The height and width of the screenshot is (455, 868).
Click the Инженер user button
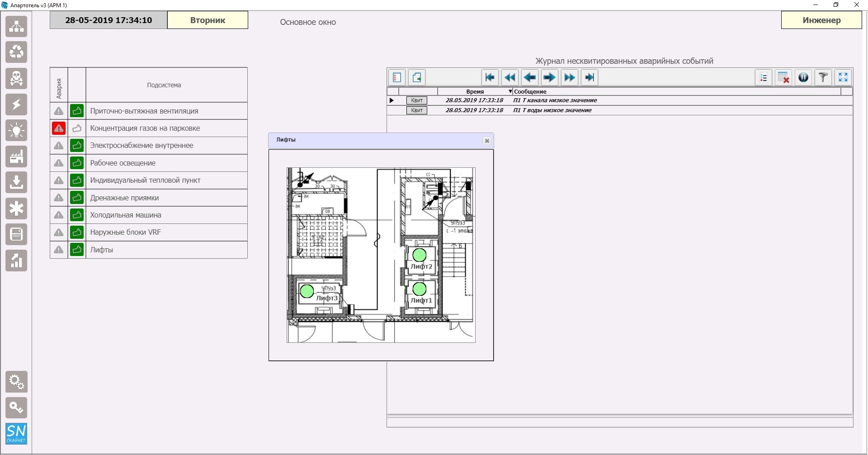click(x=821, y=20)
